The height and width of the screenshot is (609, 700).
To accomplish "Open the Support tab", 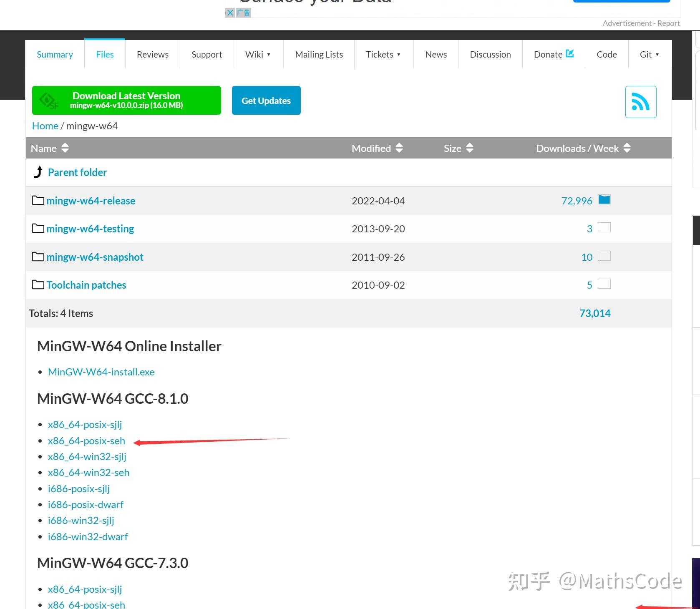I will 206,54.
